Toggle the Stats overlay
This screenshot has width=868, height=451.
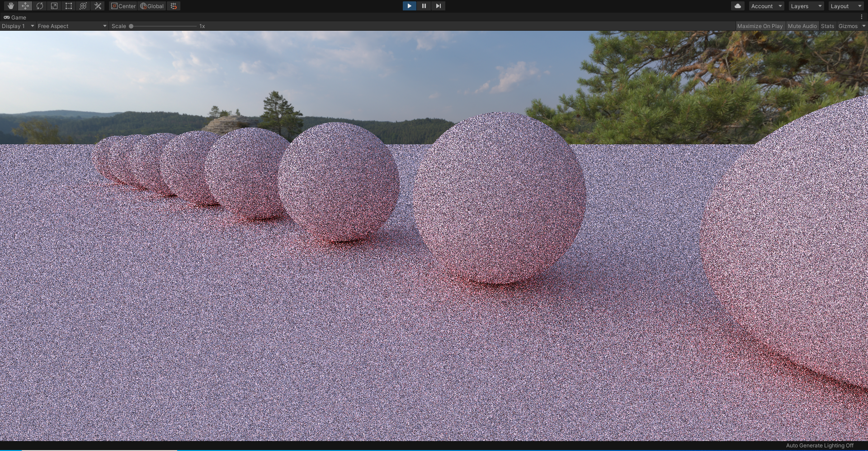pyautogui.click(x=827, y=26)
